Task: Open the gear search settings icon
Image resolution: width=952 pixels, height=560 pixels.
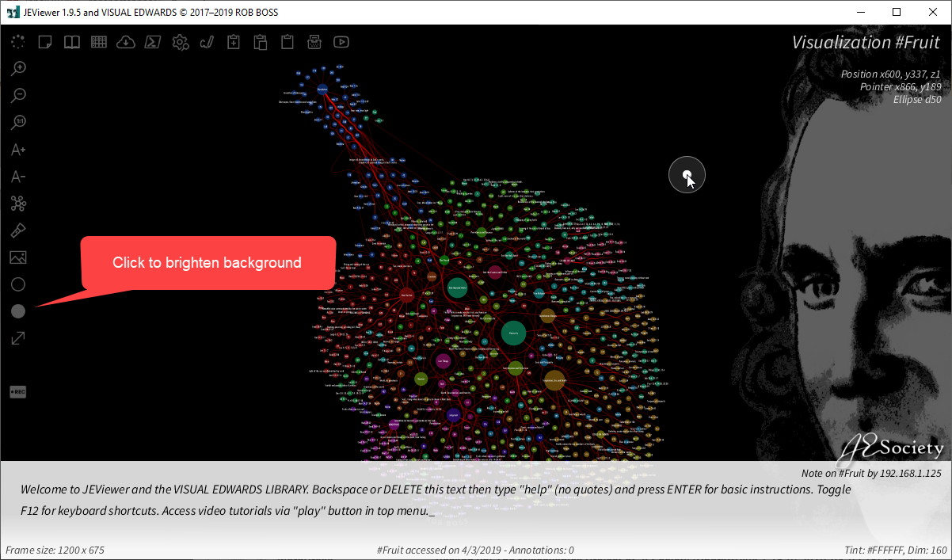Action: click(180, 42)
